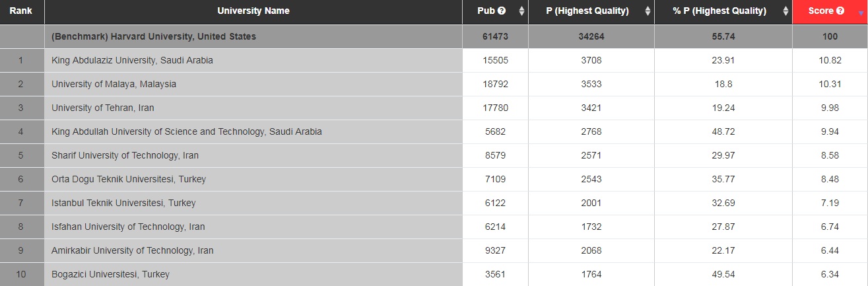Image resolution: width=868 pixels, height=286 pixels.
Task: Select University of Tehran, Iran row
Action: pyautogui.click(x=434, y=108)
